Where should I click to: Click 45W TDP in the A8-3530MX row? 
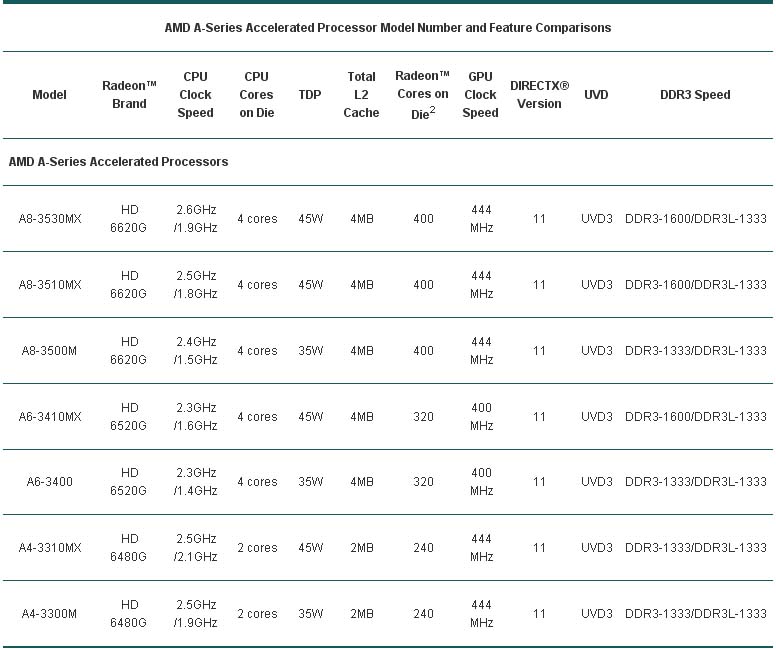click(311, 219)
